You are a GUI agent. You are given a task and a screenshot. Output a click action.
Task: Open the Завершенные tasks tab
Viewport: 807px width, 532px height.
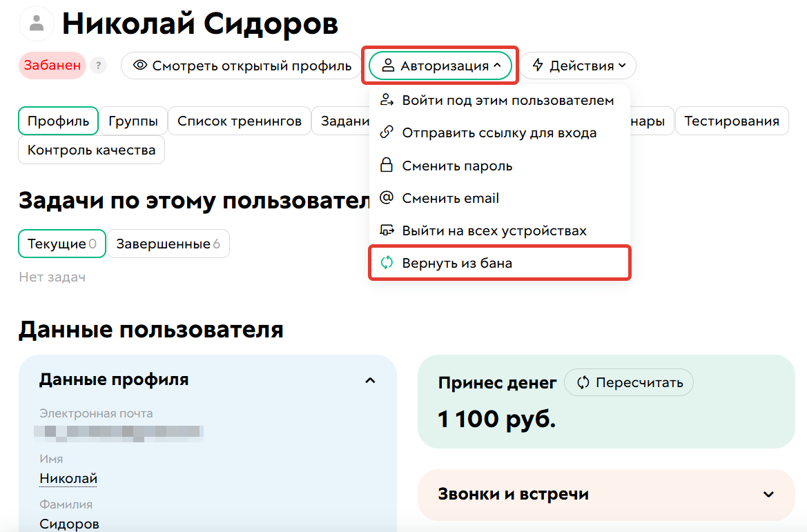point(168,244)
